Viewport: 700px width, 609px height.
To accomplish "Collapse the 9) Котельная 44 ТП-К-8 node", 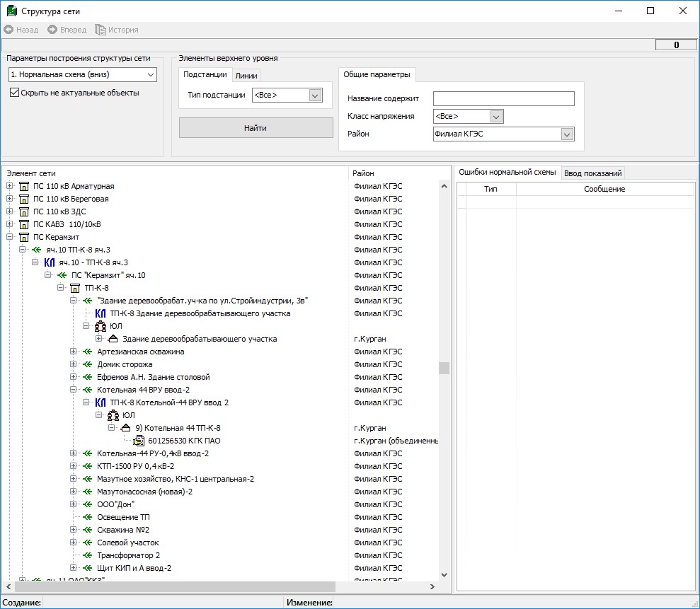I will click(112, 428).
